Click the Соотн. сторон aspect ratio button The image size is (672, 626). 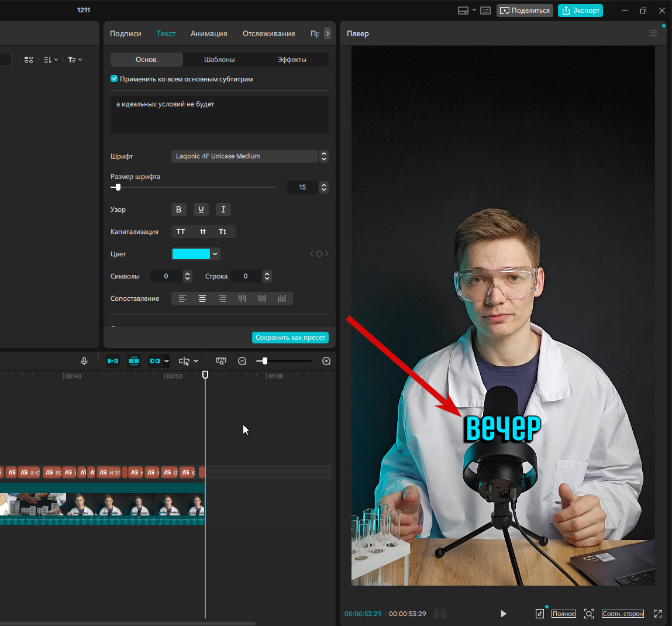pos(623,614)
